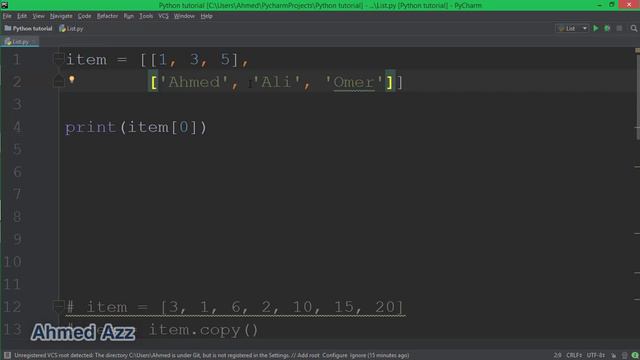640x360 pixels.
Task: Click the 'Ali' string on line 2
Action: pyautogui.click(x=276, y=82)
